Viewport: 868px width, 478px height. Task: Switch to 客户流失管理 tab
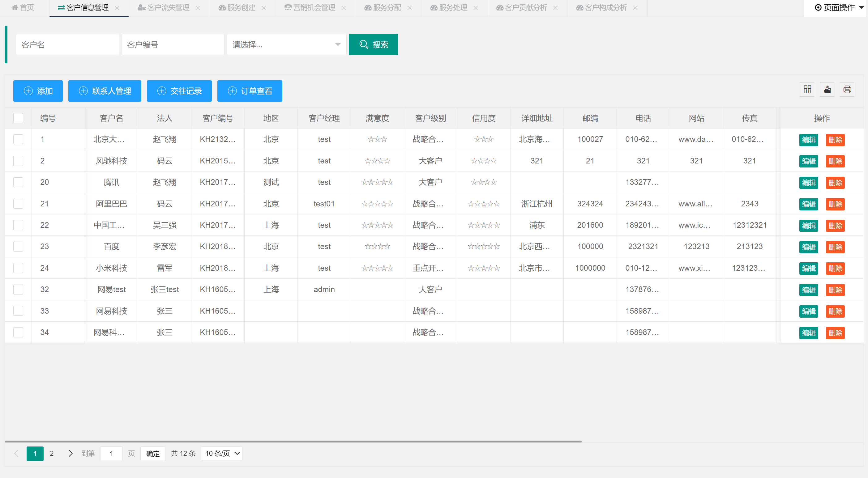coord(164,8)
